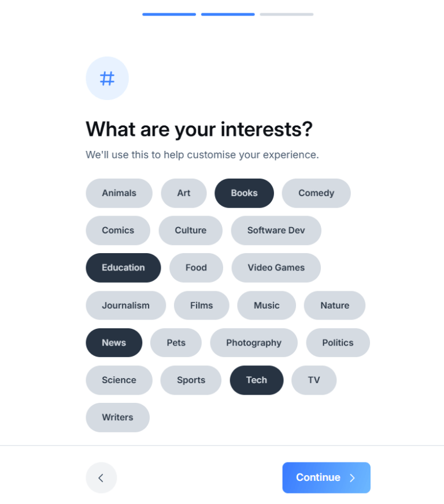444x504 pixels.
Task: Deselect the Education interest
Action: 123,268
